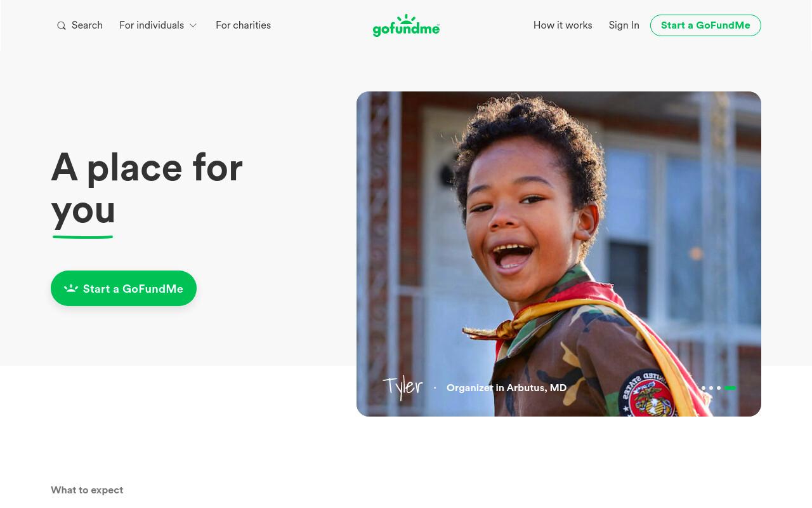Select the first carousel dot
This screenshot has width=812, height=508.
click(x=704, y=388)
